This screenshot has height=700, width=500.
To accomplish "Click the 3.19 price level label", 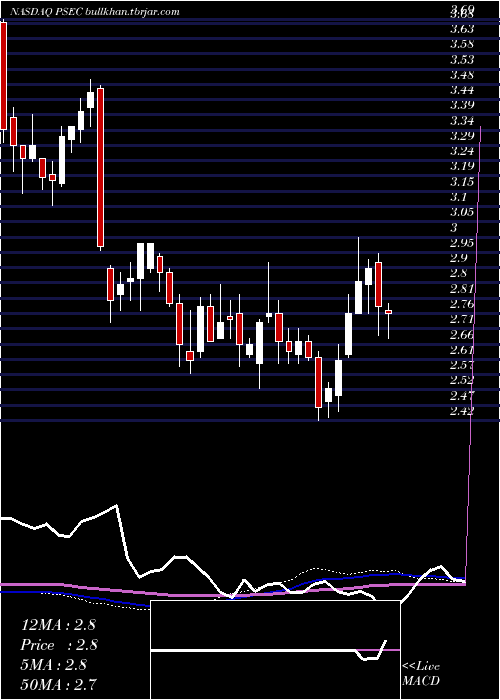I will (x=462, y=167).
